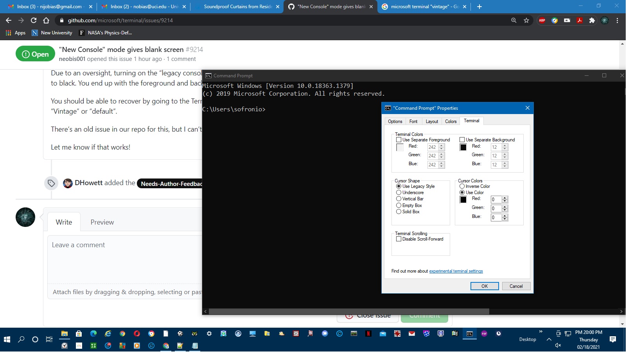This screenshot has width=632, height=364.
Task: Decrease the cursor color Blue value spinner
Action: click(x=505, y=219)
